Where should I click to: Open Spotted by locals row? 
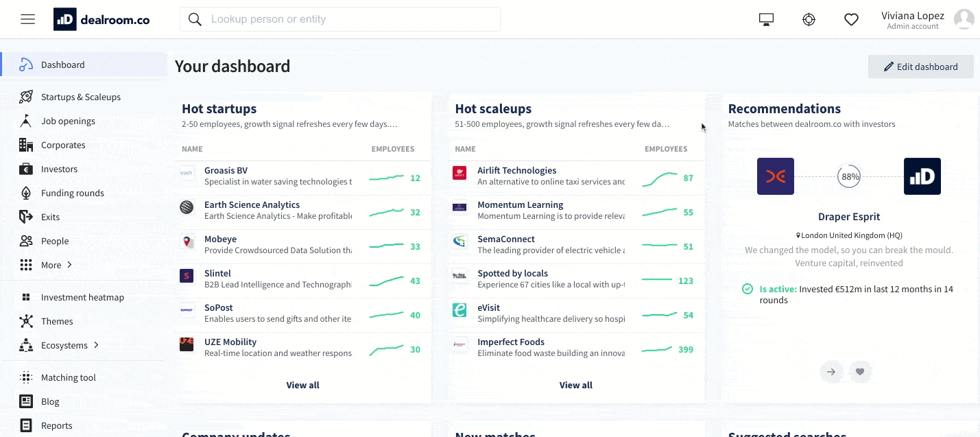(576, 281)
